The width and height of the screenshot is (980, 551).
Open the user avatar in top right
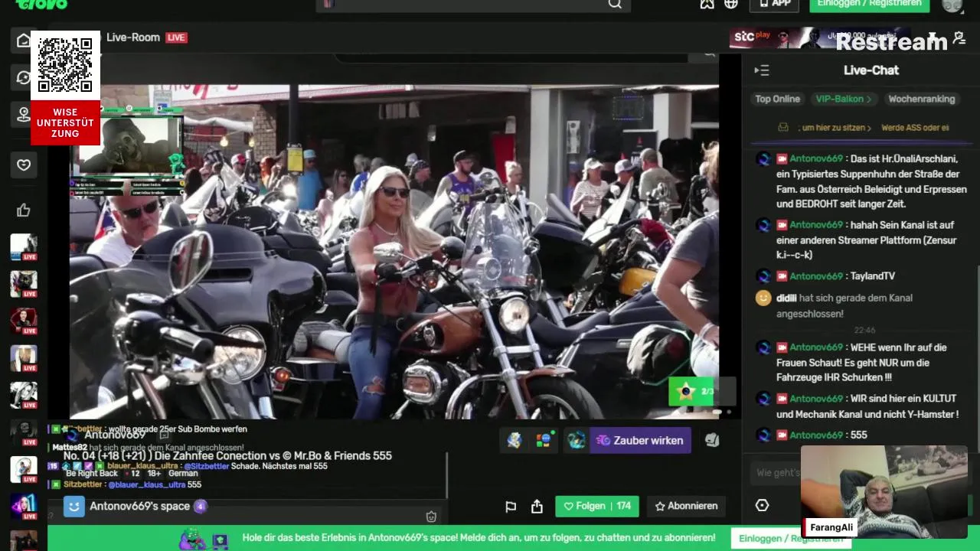coord(952,5)
